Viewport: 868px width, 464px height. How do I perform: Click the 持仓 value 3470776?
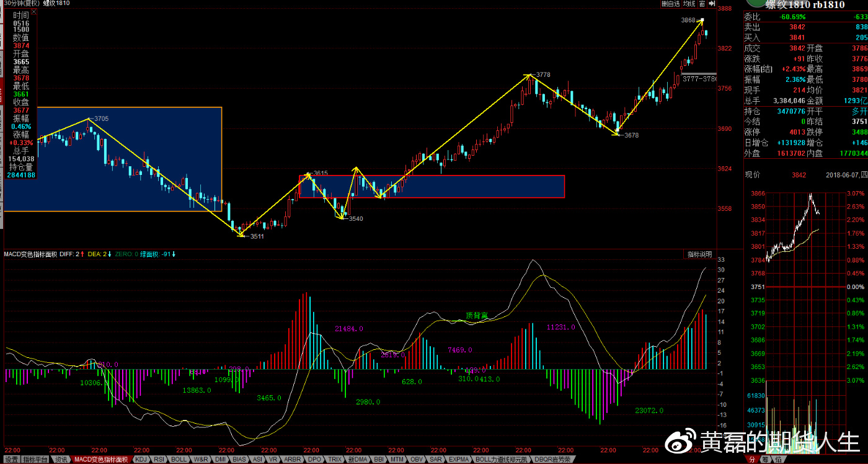click(792, 110)
